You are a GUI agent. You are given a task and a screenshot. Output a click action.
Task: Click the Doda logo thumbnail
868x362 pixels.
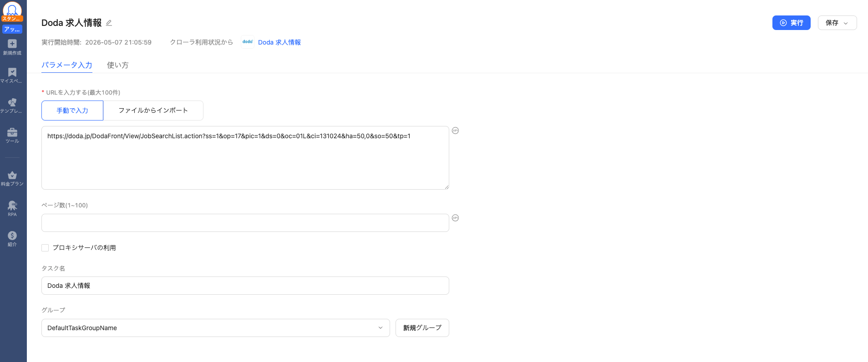[248, 42]
